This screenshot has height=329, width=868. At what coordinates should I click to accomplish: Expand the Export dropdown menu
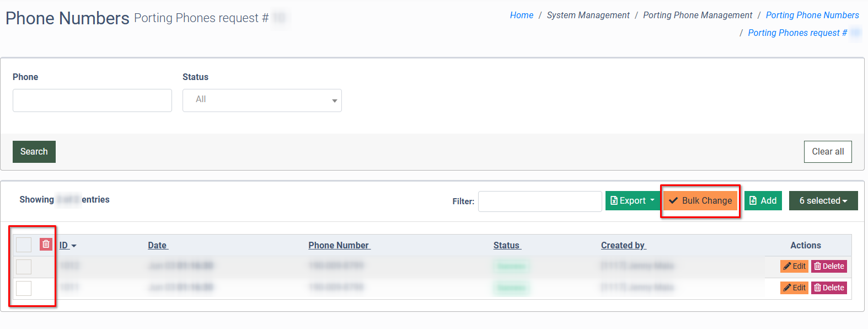click(633, 201)
